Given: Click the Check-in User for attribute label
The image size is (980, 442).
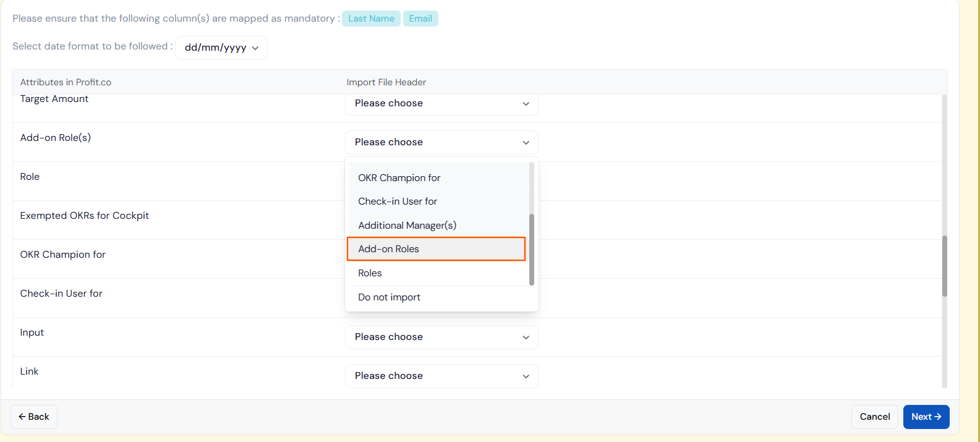Looking at the screenshot, I should 61,294.
